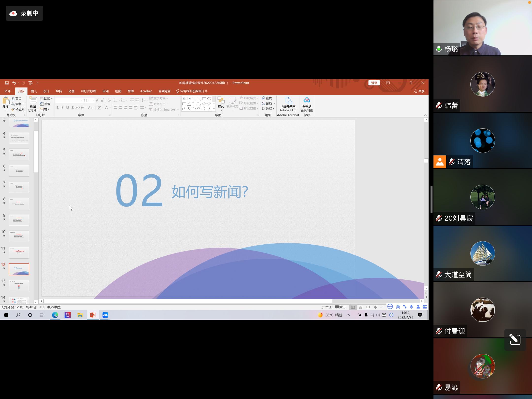Screen dimensions: 532x399
Task: Click the Clear All Formatting icon
Action: pyautogui.click(x=109, y=100)
